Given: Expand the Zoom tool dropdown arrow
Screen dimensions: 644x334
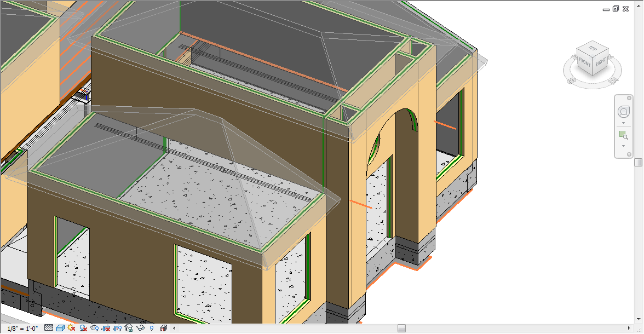Looking at the screenshot, I should click(623, 146).
